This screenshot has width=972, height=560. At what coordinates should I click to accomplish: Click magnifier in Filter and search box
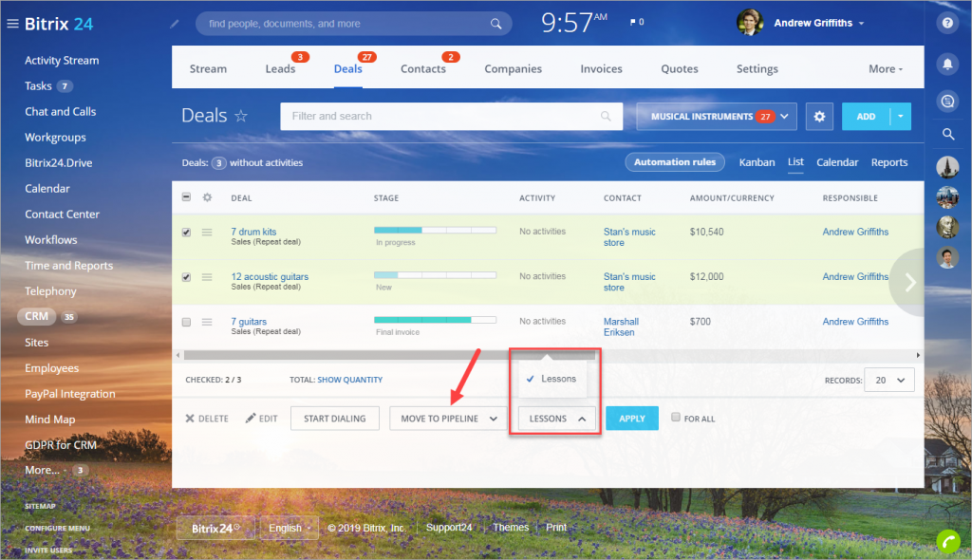click(606, 116)
